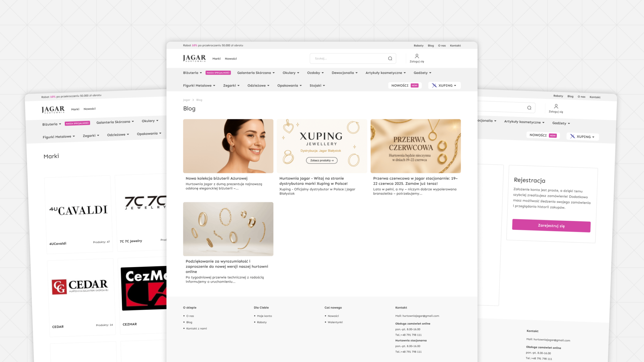Open Marki in the center header

click(x=216, y=59)
